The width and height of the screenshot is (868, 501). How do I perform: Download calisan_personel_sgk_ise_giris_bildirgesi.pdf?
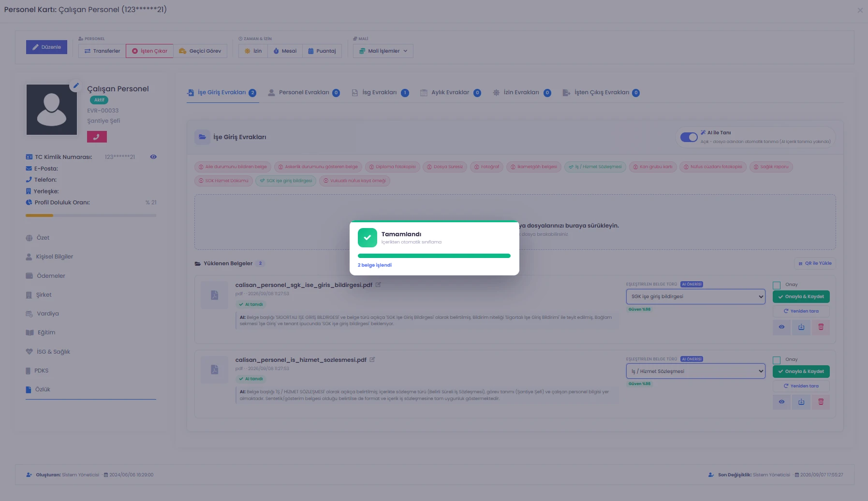[x=801, y=327]
